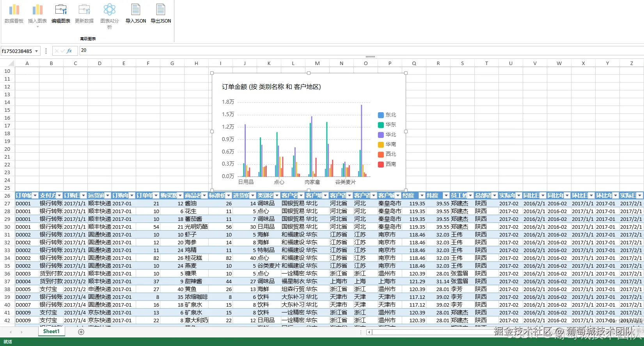
Task: Click the 肉家禽 axis label in chart
Action: pyautogui.click(x=312, y=182)
